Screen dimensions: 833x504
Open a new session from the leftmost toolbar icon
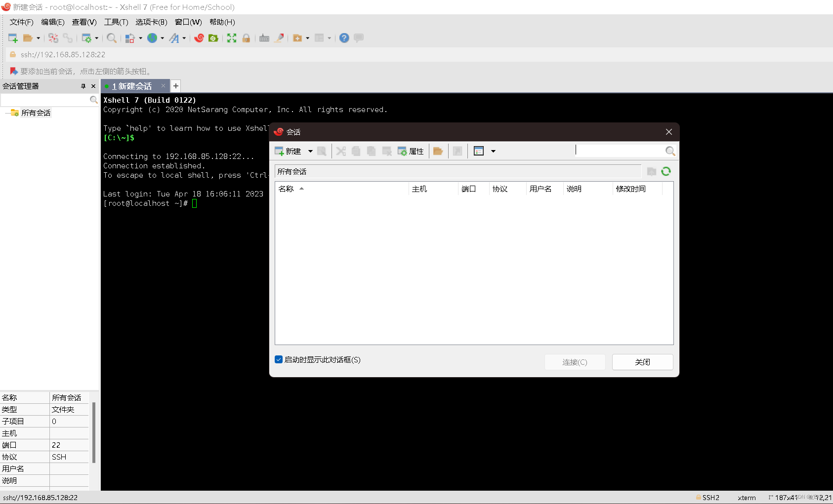click(x=13, y=38)
